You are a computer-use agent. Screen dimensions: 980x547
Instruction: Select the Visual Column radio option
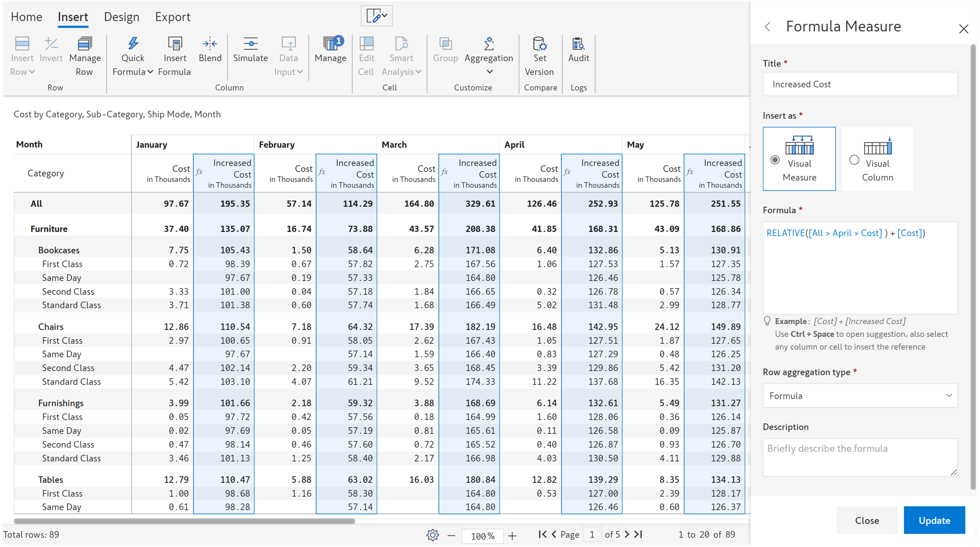(854, 160)
